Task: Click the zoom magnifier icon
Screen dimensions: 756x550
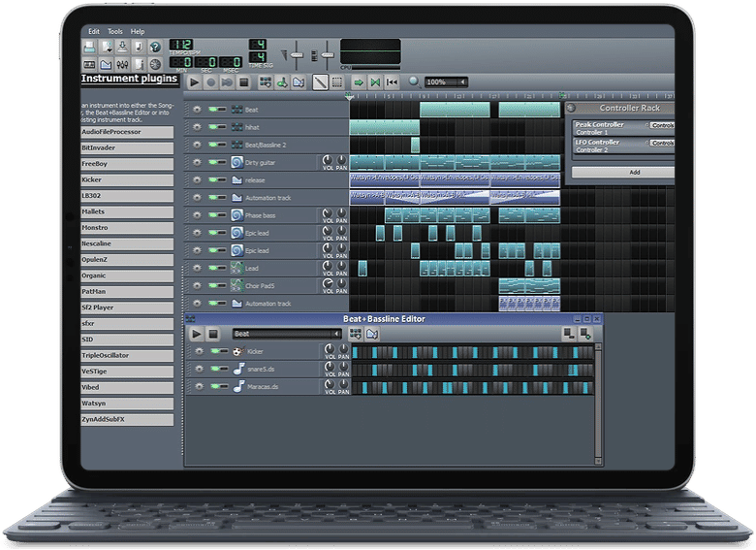Action: [x=414, y=82]
